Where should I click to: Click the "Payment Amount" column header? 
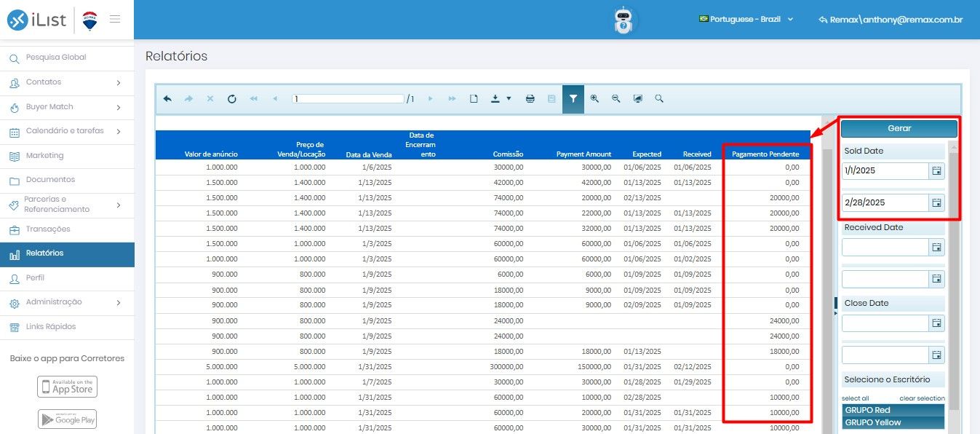point(583,154)
